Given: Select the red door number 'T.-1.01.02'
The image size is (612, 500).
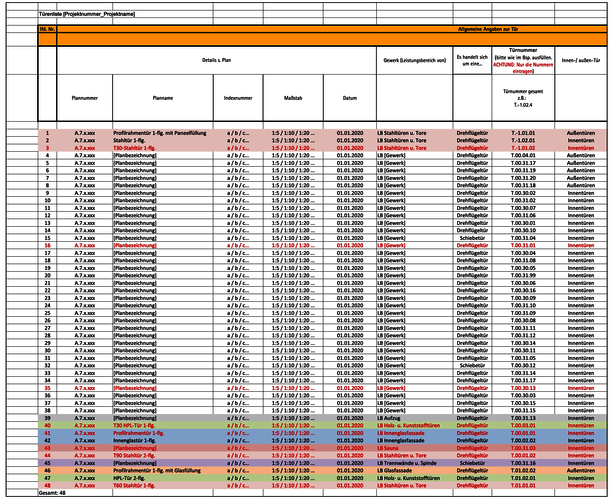Looking at the screenshot, I should click(523, 148).
